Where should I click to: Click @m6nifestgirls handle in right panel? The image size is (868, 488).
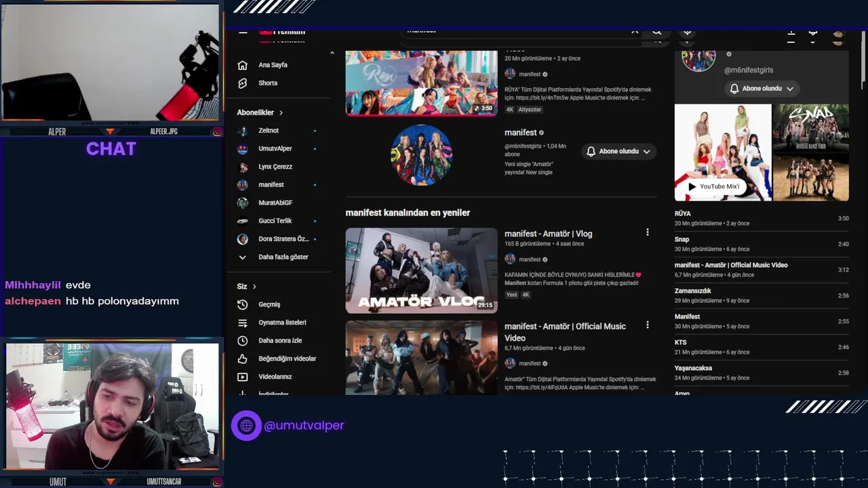coord(749,70)
